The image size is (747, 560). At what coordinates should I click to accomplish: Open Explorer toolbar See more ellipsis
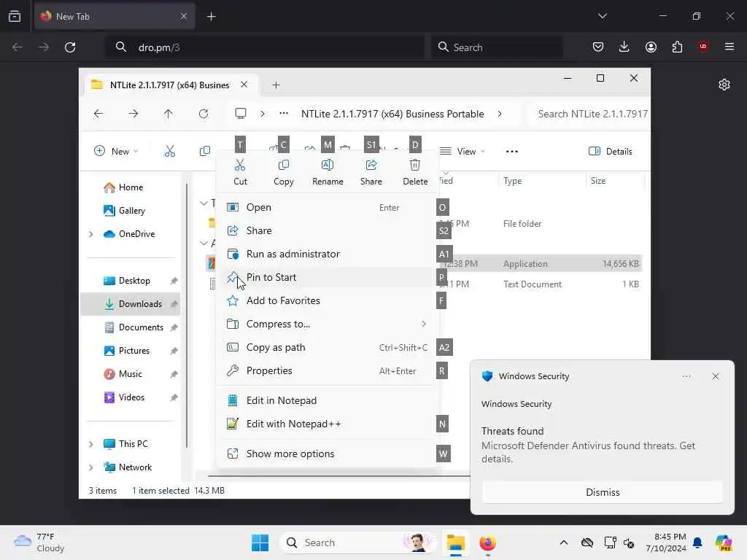pos(511,152)
